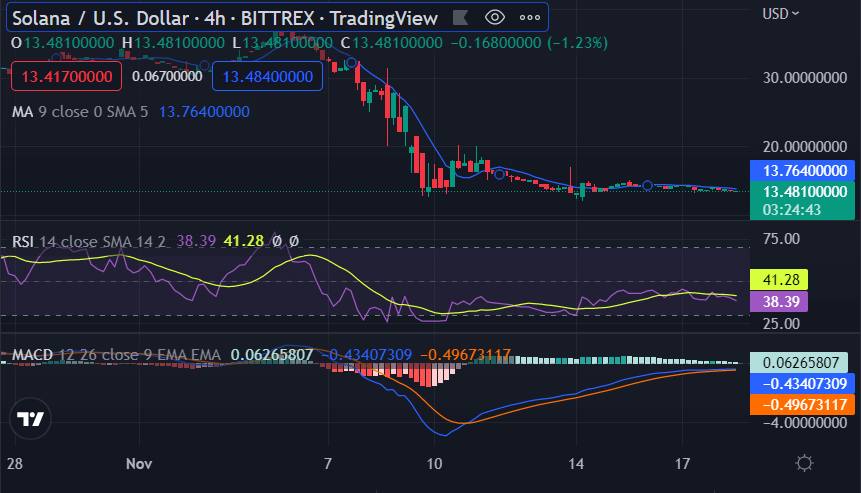Click the 25.00 RSI scale label
The image size is (861, 493).
tap(781, 324)
